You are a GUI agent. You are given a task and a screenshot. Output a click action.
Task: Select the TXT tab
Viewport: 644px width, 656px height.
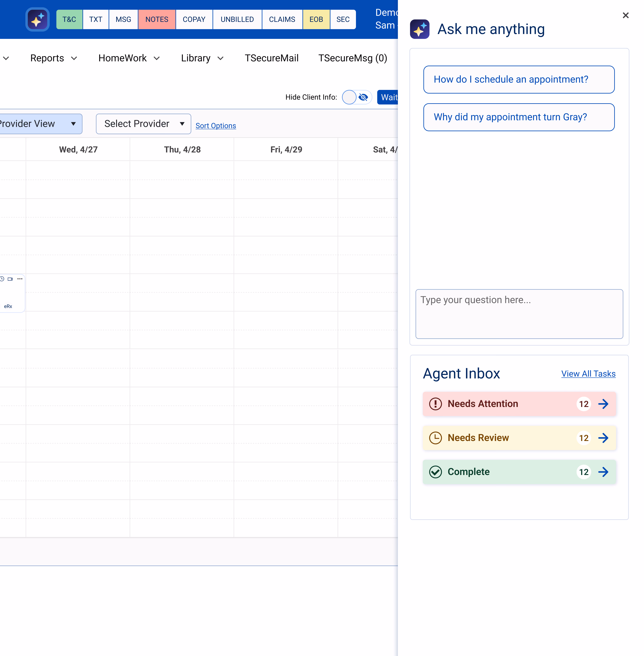click(96, 20)
